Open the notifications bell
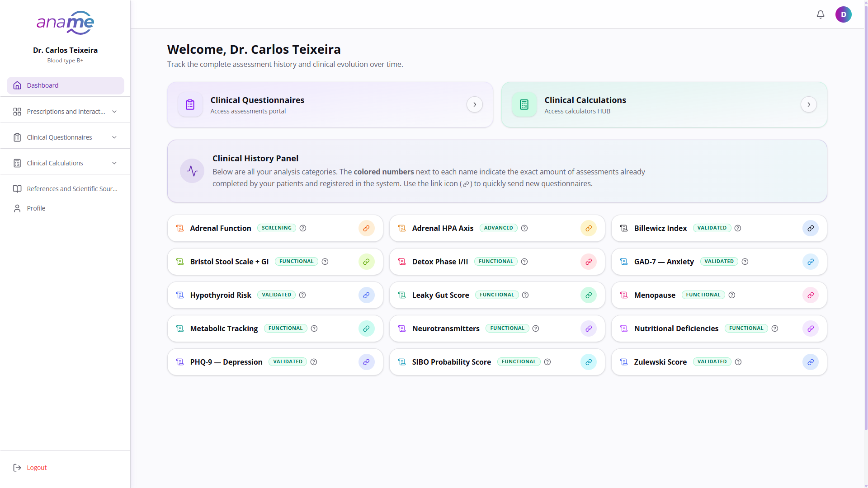 [821, 14]
